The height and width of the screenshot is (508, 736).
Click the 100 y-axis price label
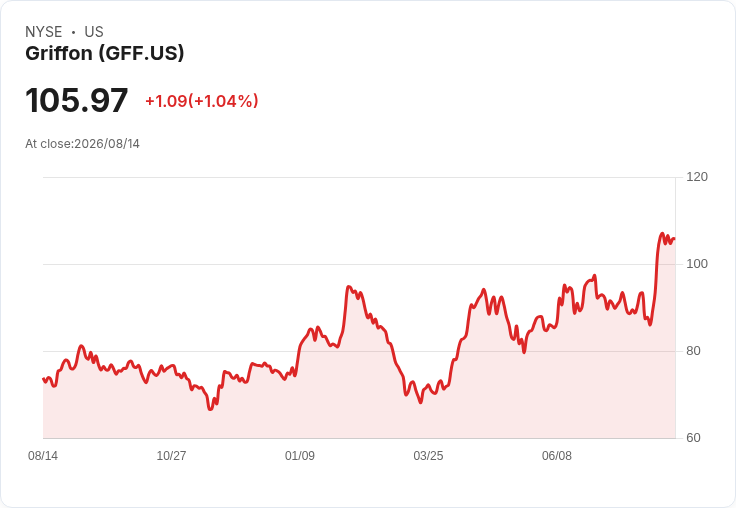[x=697, y=264]
